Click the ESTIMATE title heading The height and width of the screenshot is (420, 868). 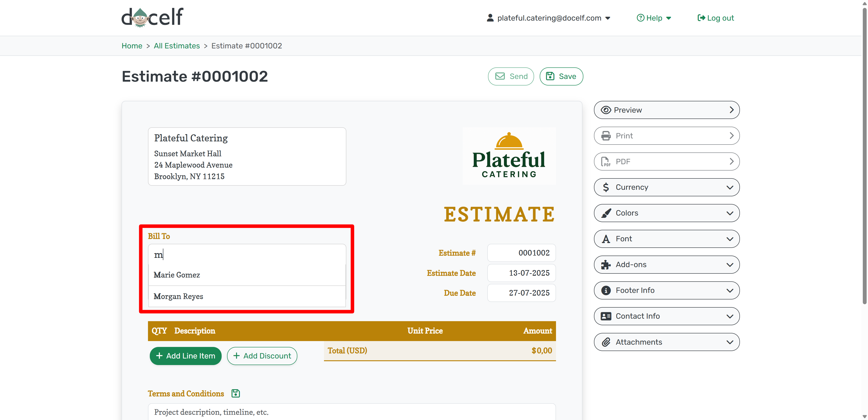(x=499, y=214)
